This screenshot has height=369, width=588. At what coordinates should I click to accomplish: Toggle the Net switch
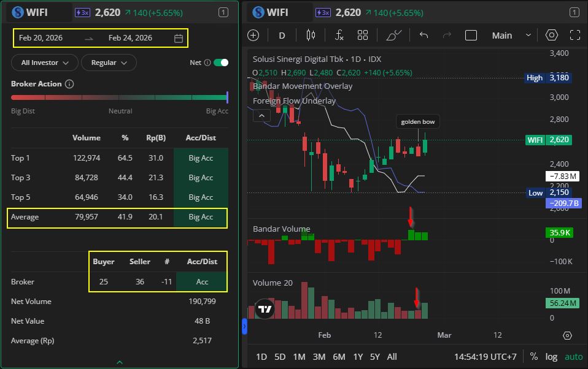pyautogui.click(x=221, y=63)
